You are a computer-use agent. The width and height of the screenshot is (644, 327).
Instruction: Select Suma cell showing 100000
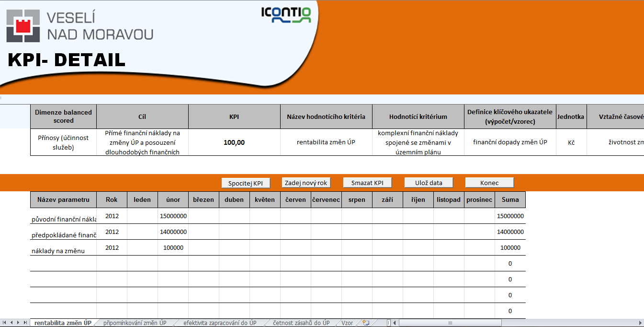510,248
